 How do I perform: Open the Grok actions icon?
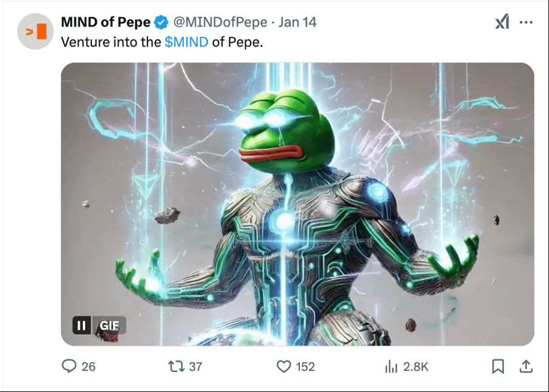click(x=502, y=22)
